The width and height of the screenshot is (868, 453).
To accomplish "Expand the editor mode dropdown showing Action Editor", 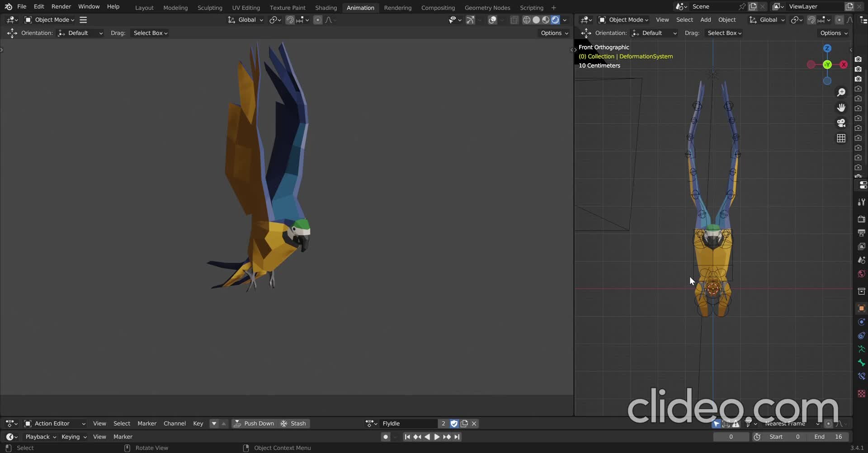I will tap(55, 423).
